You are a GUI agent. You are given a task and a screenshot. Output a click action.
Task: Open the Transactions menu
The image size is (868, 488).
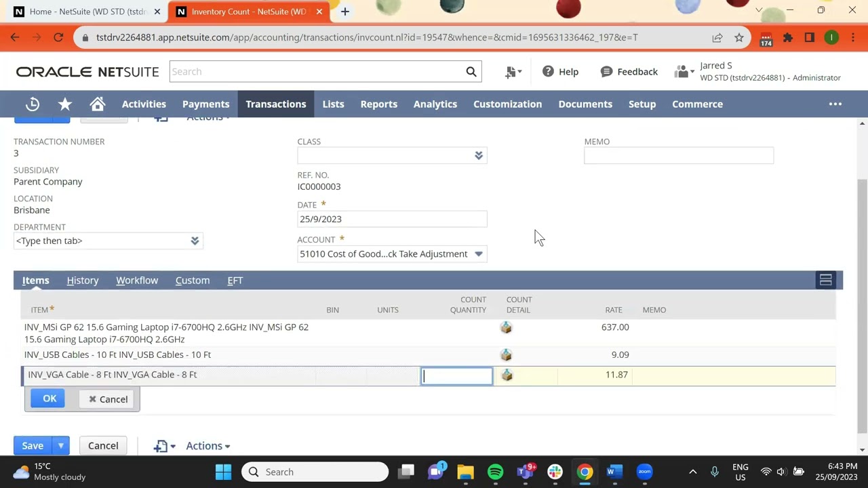tap(276, 104)
